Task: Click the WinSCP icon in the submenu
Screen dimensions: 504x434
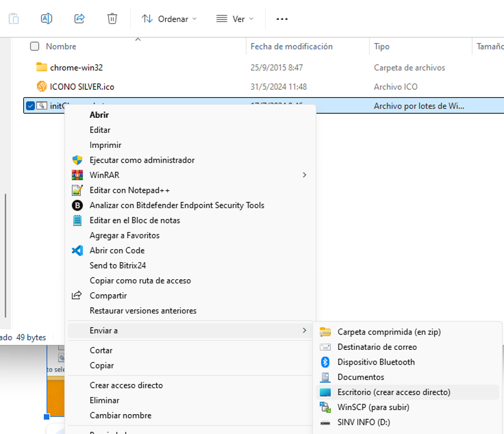Action: click(325, 407)
